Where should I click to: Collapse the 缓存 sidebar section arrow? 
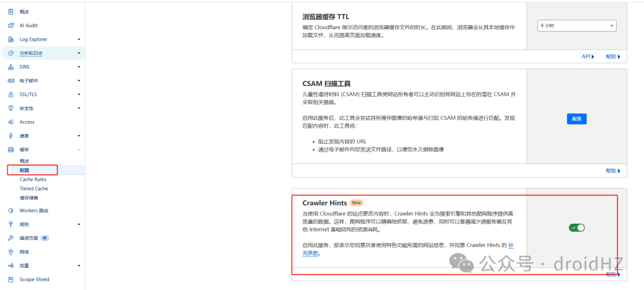[79, 150]
